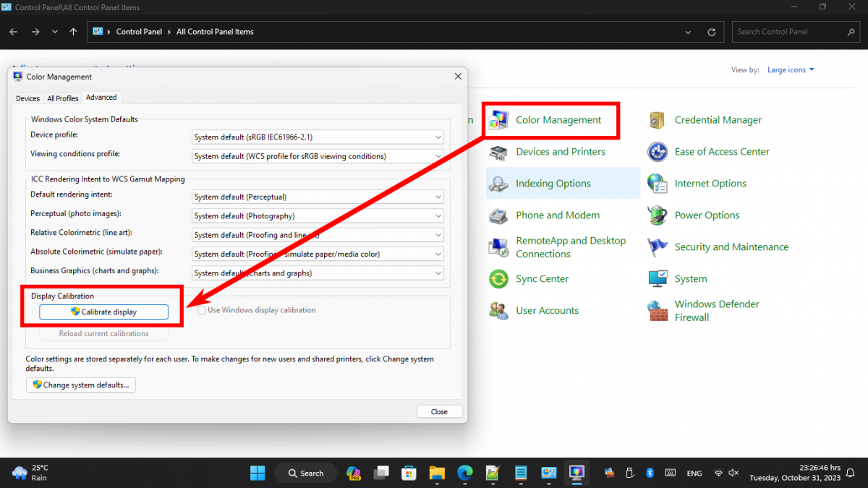Image resolution: width=868 pixels, height=488 pixels.
Task: Switch to the Devices tab
Action: [x=28, y=98]
